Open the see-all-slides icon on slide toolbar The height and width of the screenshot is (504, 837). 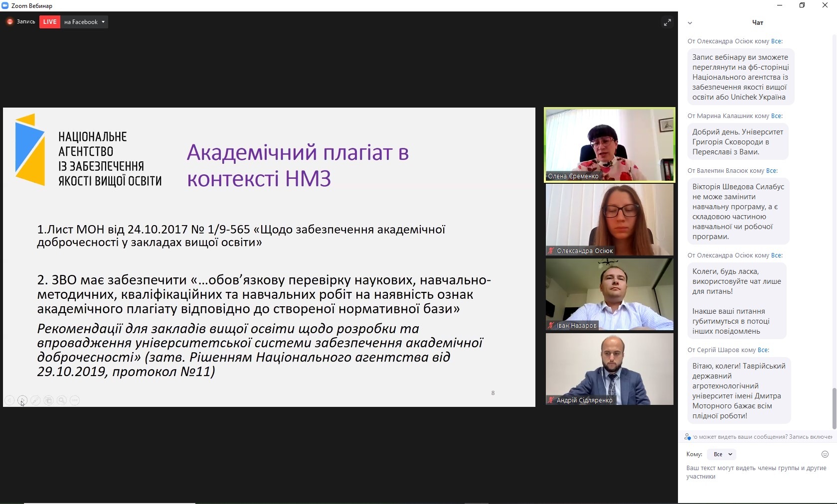[x=48, y=400]
